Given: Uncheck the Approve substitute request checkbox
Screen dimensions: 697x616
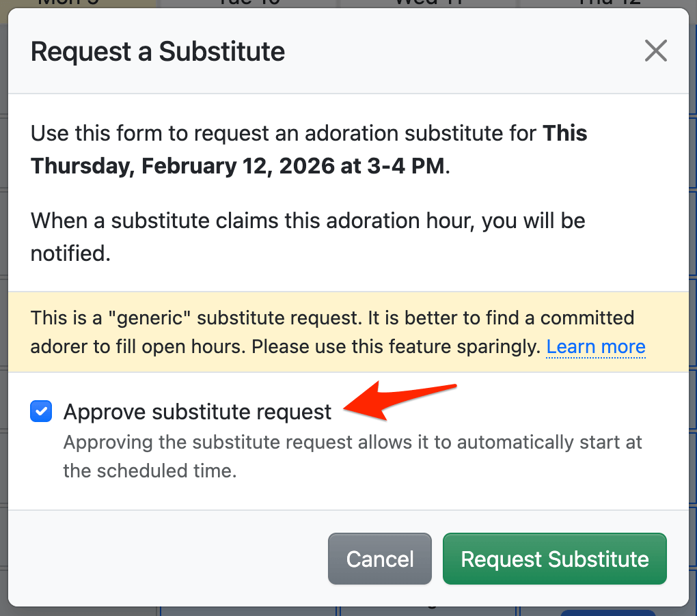Looking at the screenshot, I should tap(42, 412).
